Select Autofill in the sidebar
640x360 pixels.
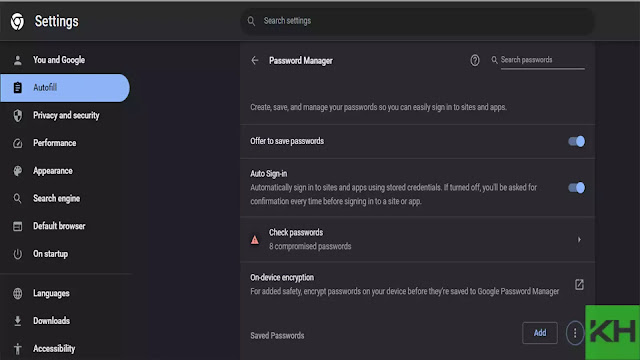[65, 88]
